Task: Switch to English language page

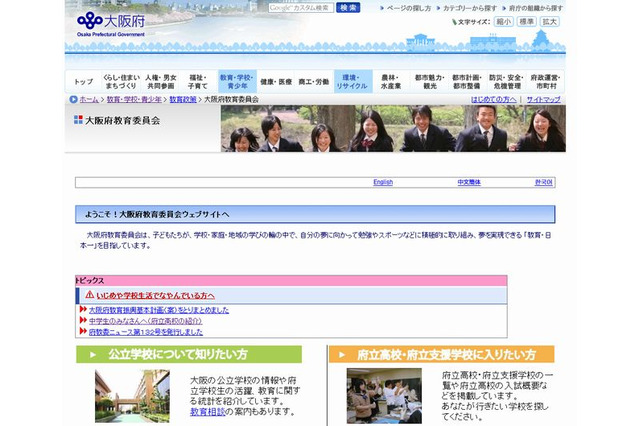Action: coord(383,182)
